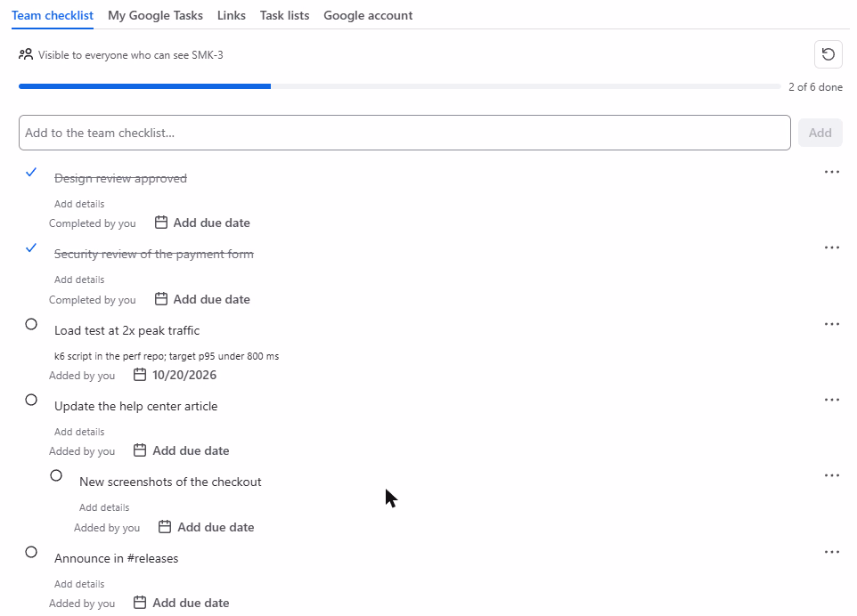This screenshot has width=857, height=616.
Task: Click calendar icon under Security review item
Action: pyautogui.click(x=160, y=299)
